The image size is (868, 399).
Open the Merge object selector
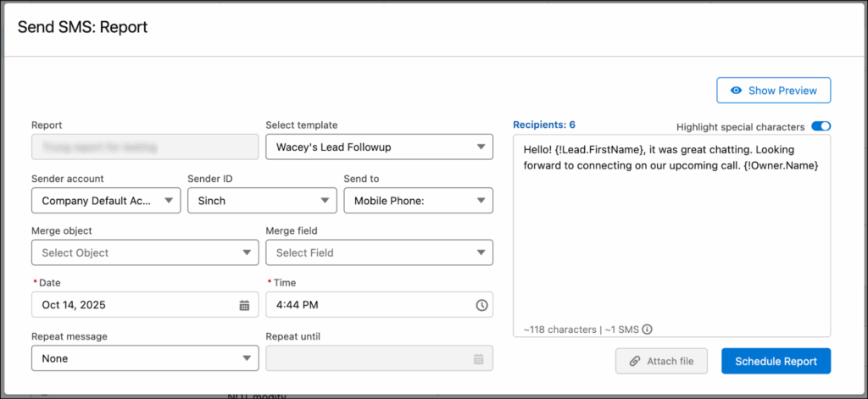(x=144, y=252)
